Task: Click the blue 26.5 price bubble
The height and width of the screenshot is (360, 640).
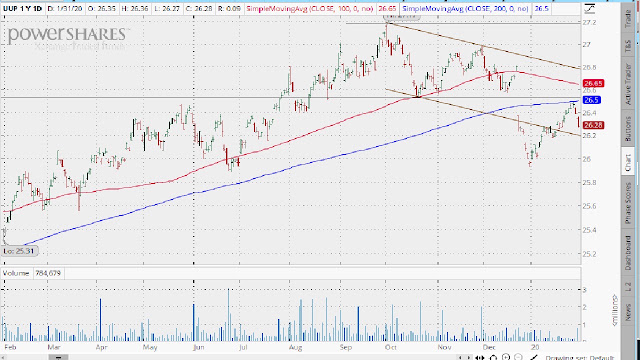Action: [x=591, y=100]
